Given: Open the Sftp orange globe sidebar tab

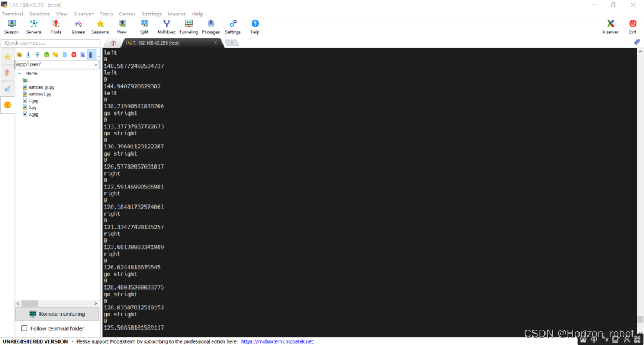Looking at the screenshot, I should coord(7,105).
